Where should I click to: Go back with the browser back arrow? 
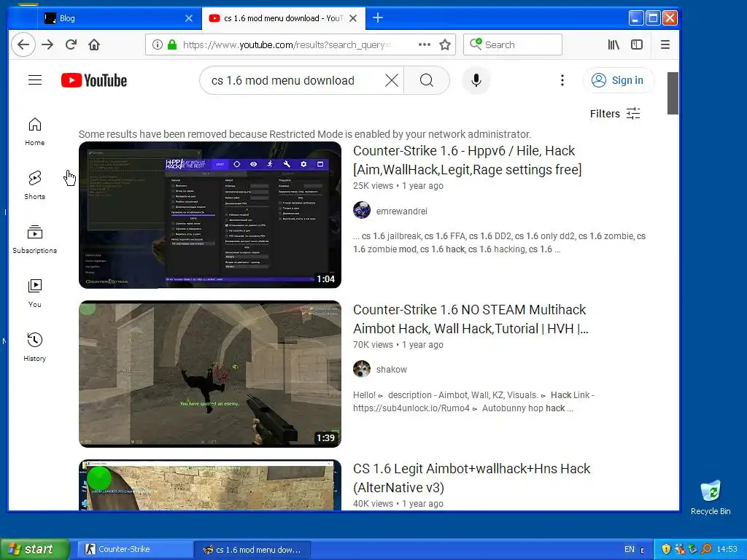[x=23, y=44]
